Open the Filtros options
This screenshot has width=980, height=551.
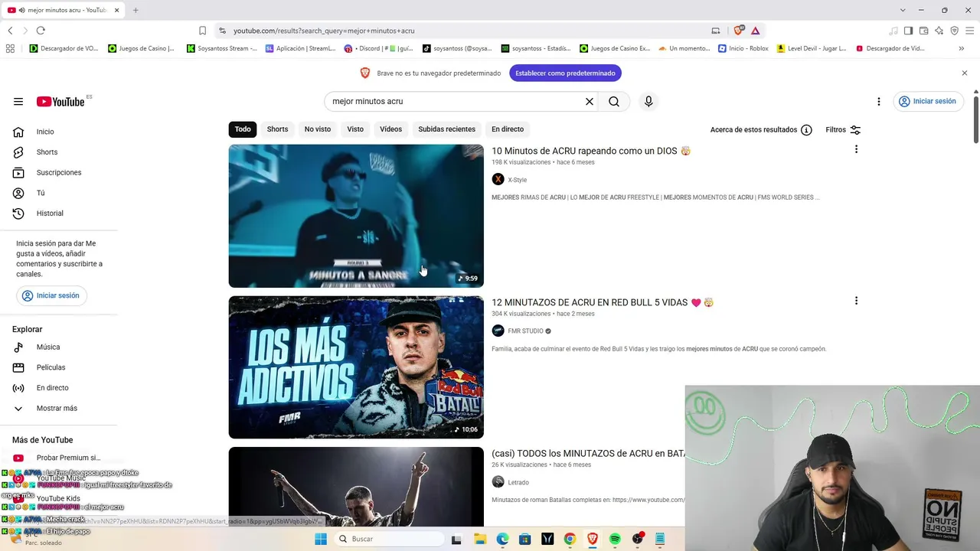point(843,130)
